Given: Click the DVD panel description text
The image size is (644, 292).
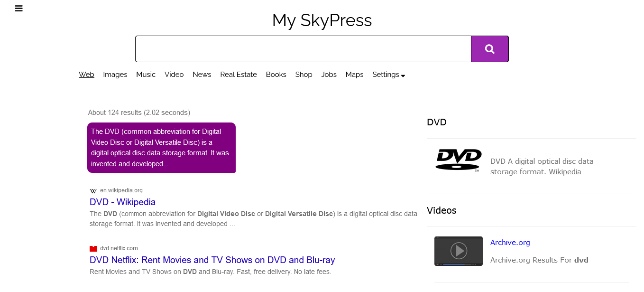Looking at the screenshot, I should click(x=542, y=167).
